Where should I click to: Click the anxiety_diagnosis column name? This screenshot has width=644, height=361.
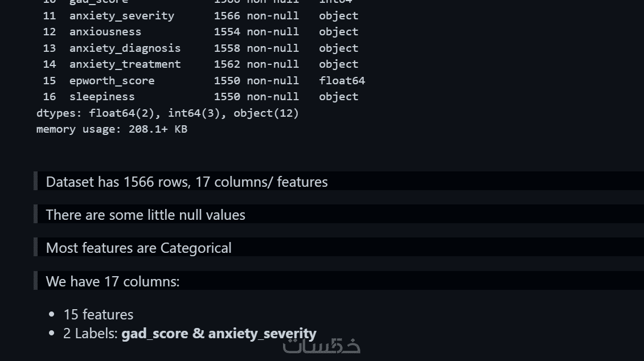point(125,48)
